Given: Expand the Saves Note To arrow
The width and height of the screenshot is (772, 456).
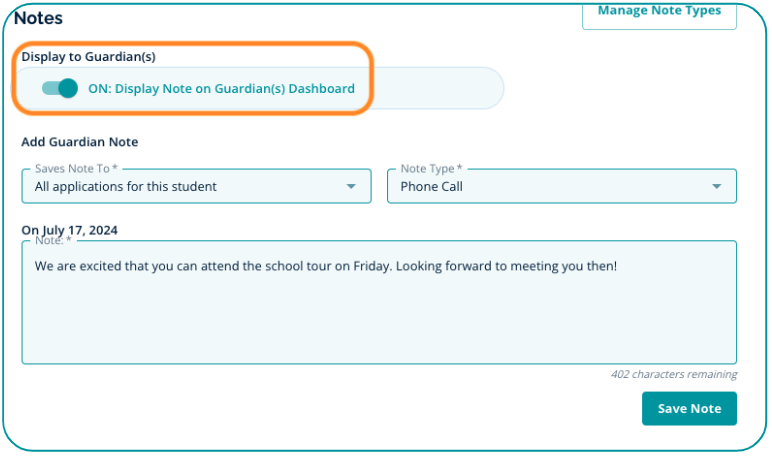Looking at the screenshot, I should pos(350,186).
